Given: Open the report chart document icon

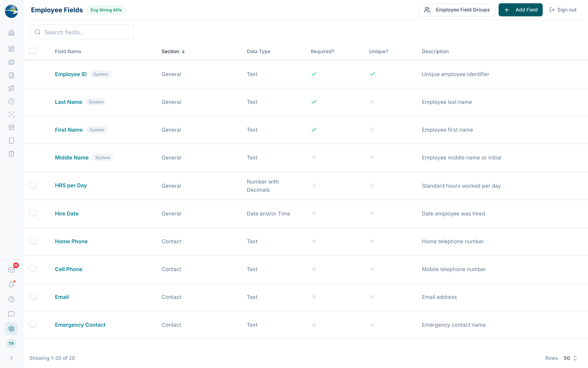Looking at the screenshot, I should click(x=11, y=75).
